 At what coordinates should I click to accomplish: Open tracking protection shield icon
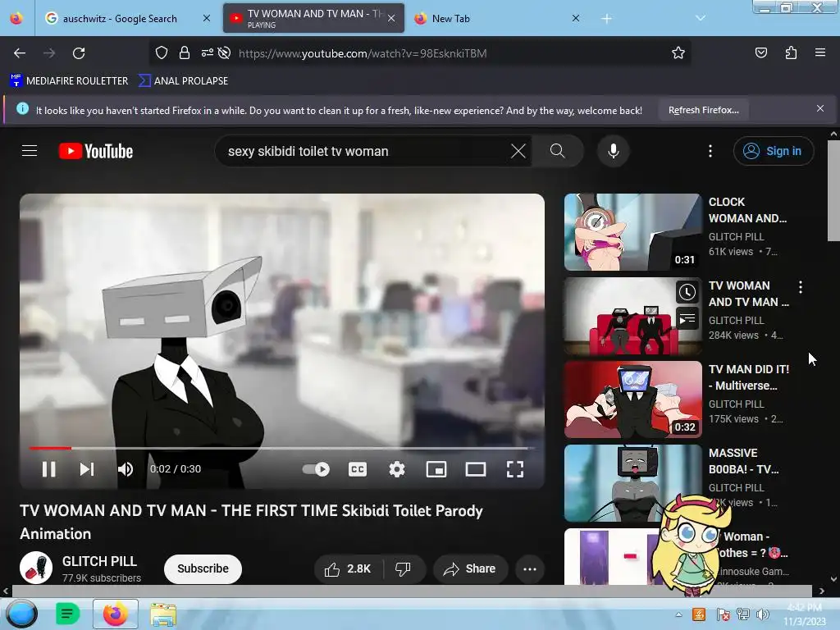coord(162,52)
